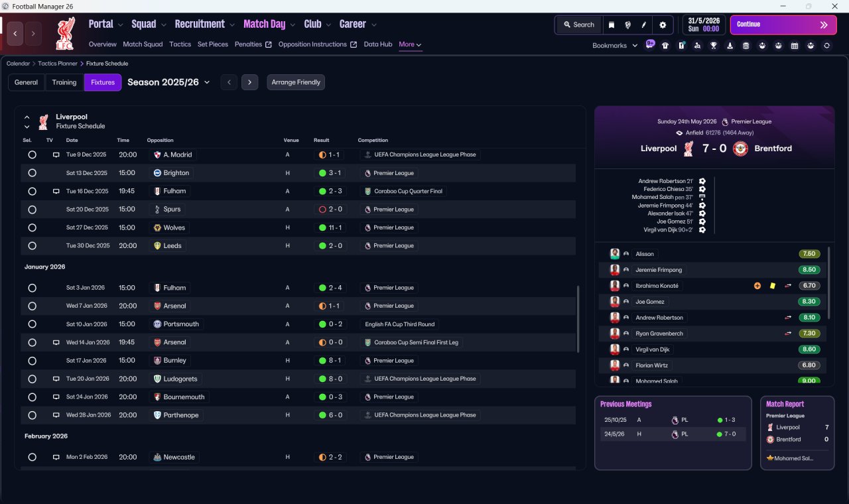Open the shirt bookmark shortcut icon
Viewport: 849px width, 504px height.
pyautogui.click(x=665, y=45)
